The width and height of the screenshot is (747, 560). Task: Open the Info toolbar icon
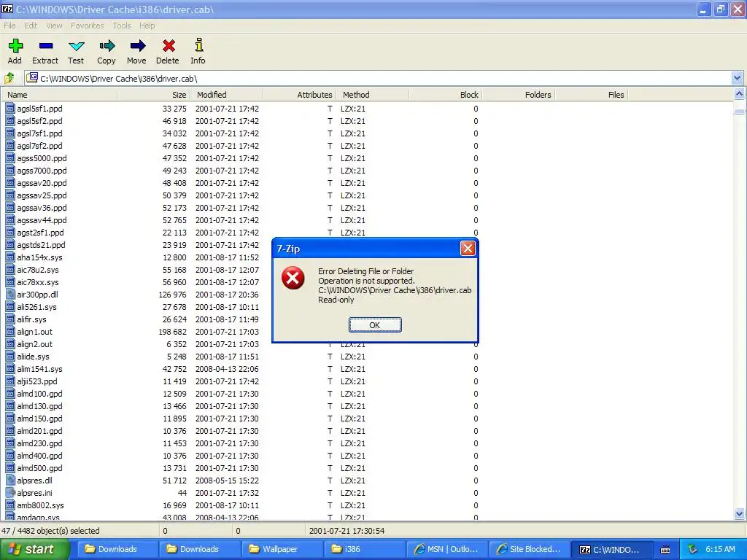pos(198,45)
